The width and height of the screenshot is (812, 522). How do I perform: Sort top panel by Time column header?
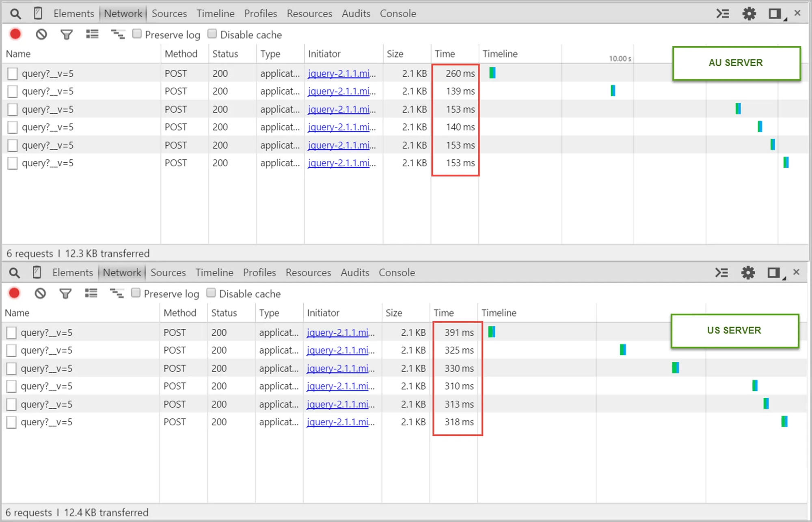[455, 54]
